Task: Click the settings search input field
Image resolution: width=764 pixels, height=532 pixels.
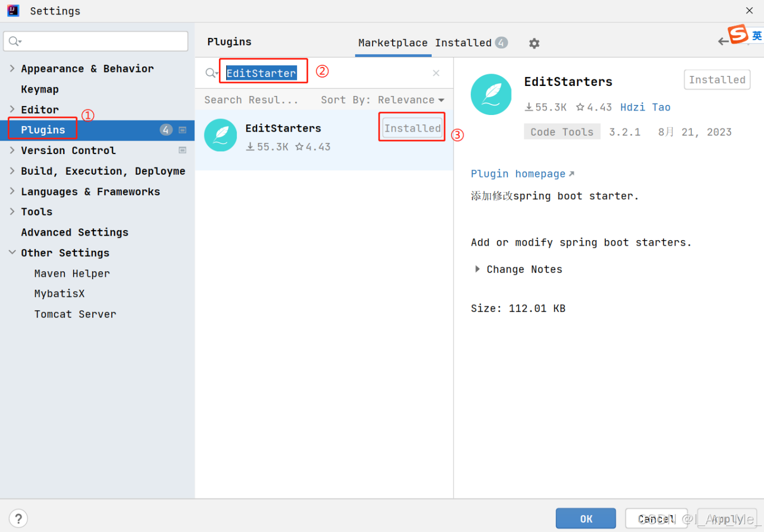Action: (95, 41)
